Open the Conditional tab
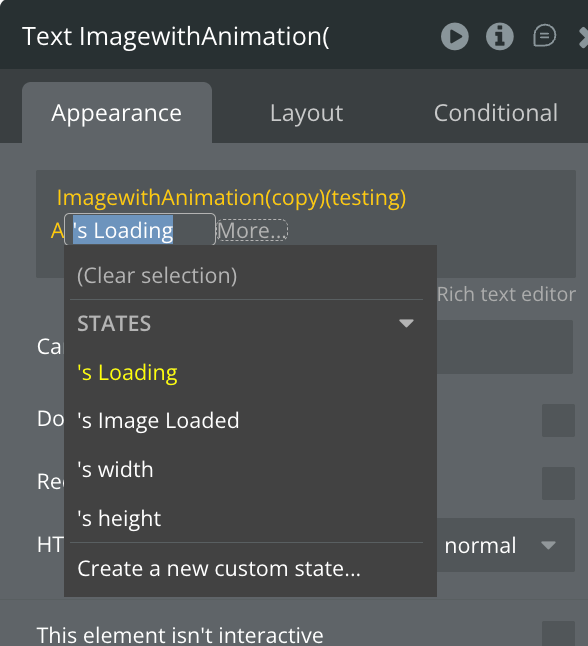This screenshot has height=646, width=588. click(x=495, y=112)
